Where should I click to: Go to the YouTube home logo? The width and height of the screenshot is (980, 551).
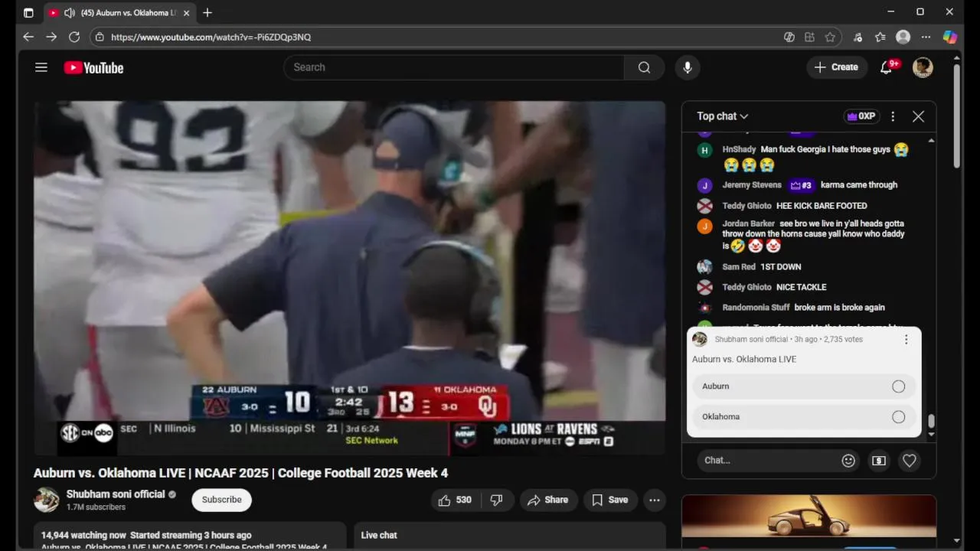click(x=93, y=67)
